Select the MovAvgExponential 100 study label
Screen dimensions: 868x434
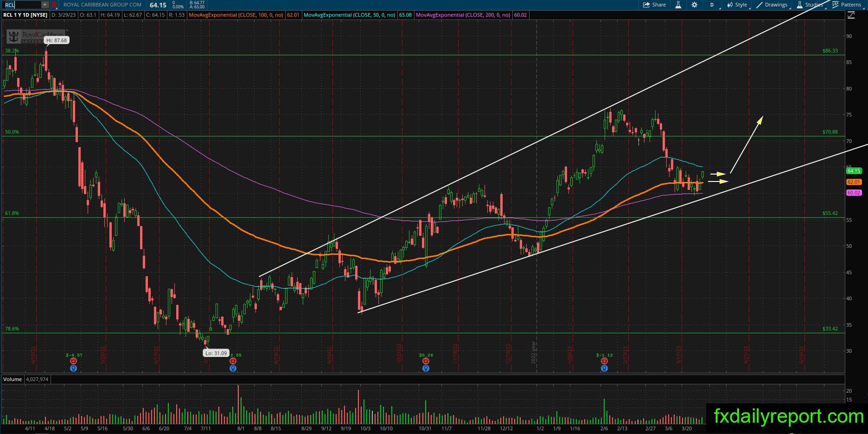click(236, 15)
